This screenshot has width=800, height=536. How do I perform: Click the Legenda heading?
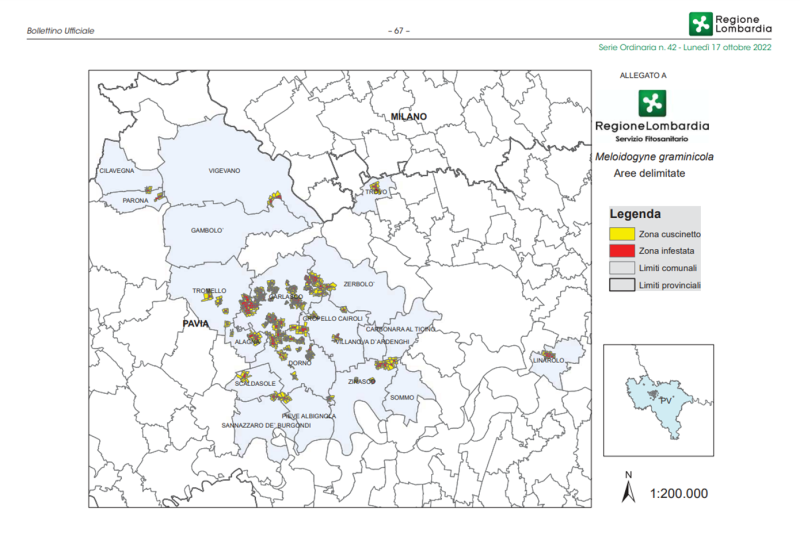[x=635, y=214]
